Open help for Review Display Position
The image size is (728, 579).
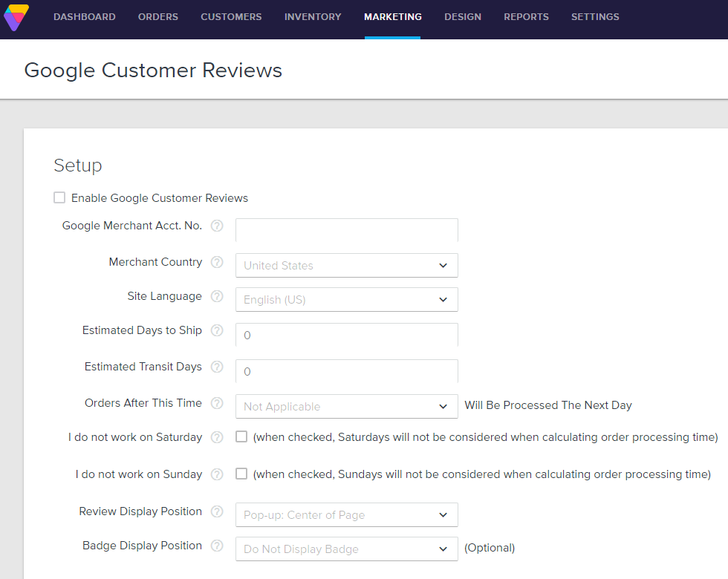pyautogui.click(x=217, y=511)
